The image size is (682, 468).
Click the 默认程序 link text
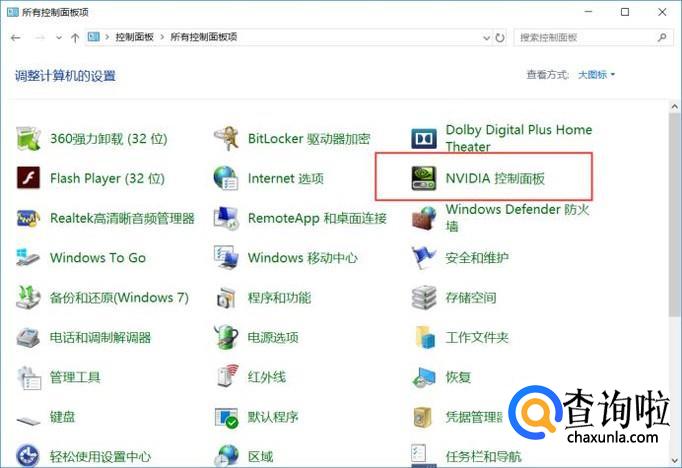coord(273,417)
